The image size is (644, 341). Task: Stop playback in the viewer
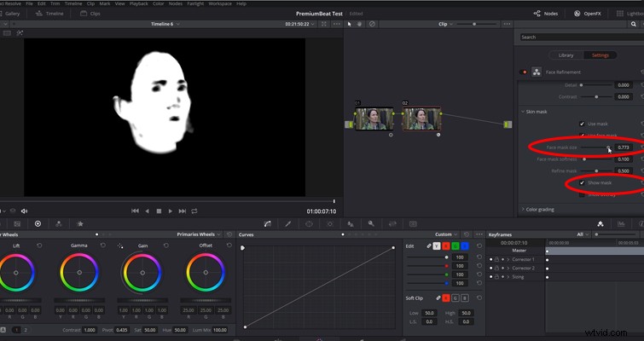pyautogui.click(x=159, y=211)
